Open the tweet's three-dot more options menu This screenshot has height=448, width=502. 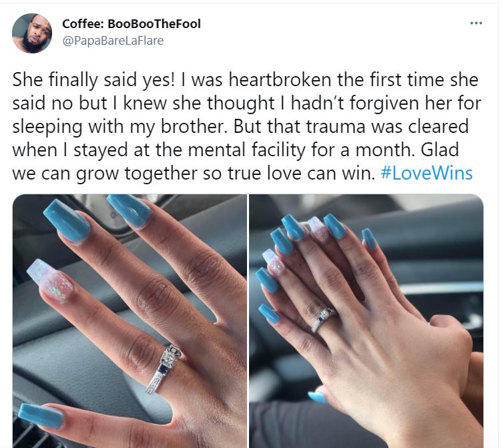[x=476, y=23]
